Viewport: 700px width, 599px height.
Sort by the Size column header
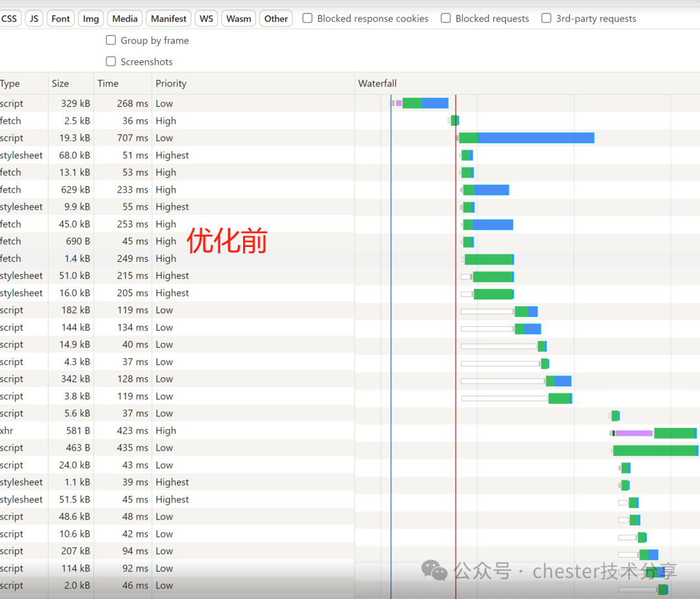pos(71,84)
